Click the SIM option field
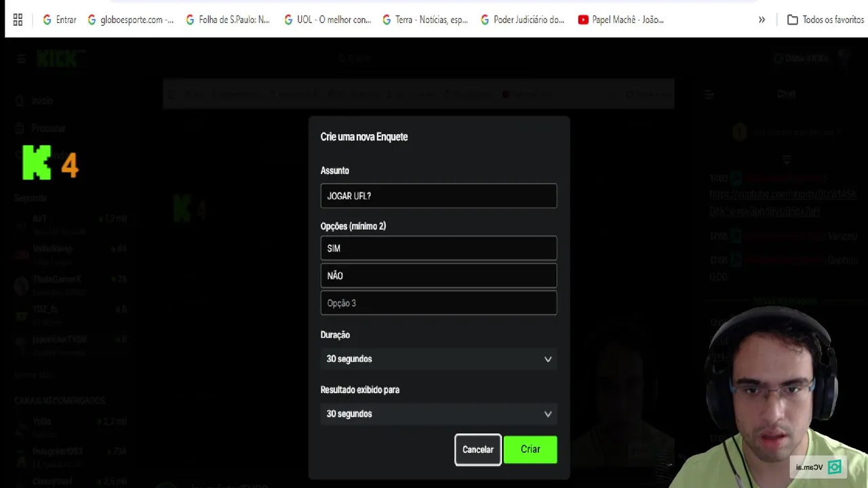This screenshot has width=868, height=488. pos(439,248)
